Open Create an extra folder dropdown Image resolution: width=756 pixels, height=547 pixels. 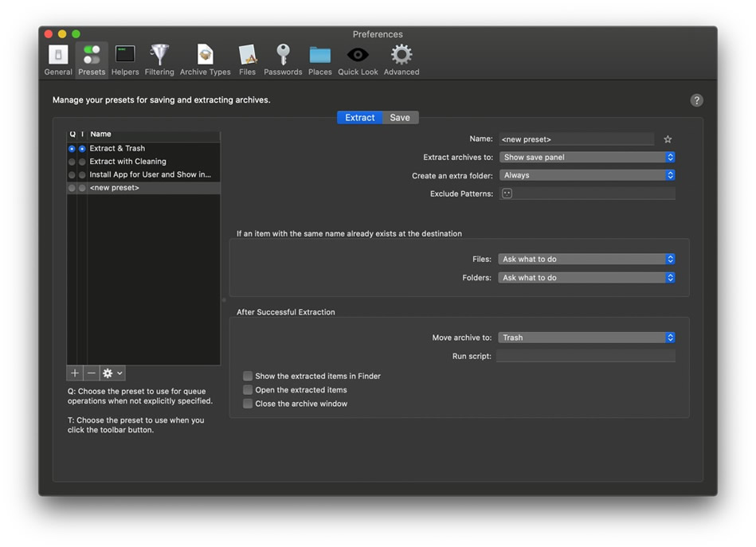coord(587,175)
